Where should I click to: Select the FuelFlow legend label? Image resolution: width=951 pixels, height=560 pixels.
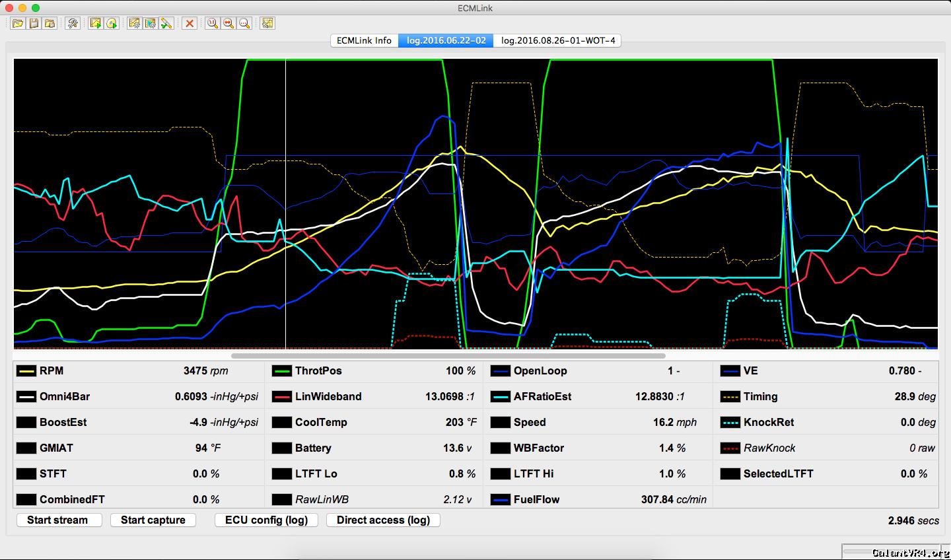click(536, 500)
